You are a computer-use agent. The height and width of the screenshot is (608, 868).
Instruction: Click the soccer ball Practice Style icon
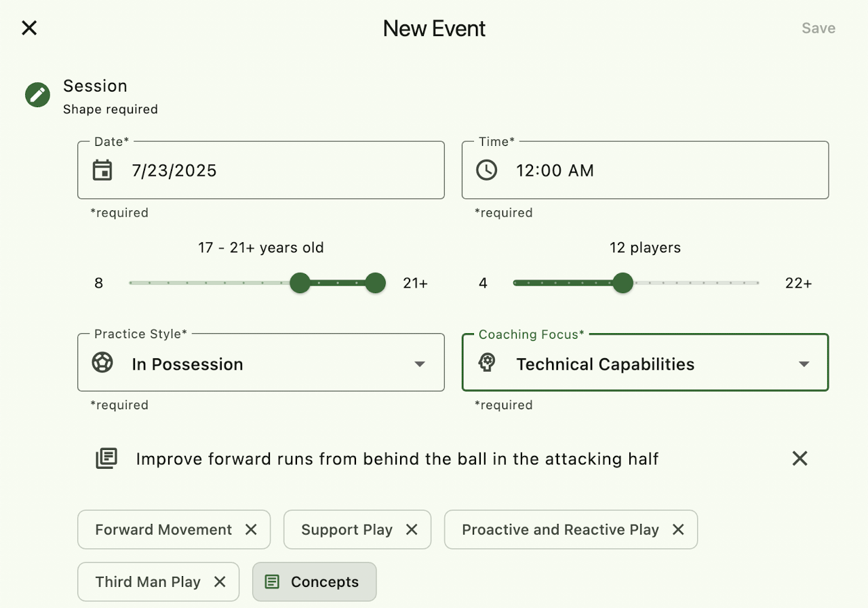coord(102,363)
